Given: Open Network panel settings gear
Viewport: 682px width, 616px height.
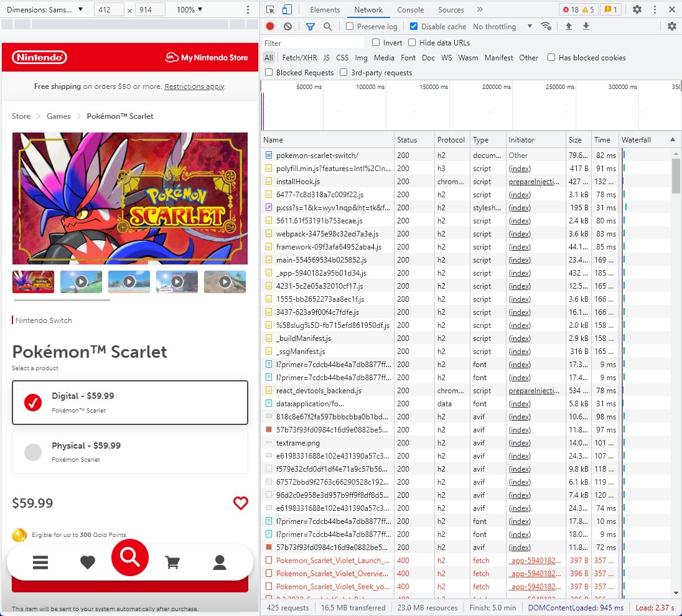Looking at the screenshot, I should coord(671,27).
